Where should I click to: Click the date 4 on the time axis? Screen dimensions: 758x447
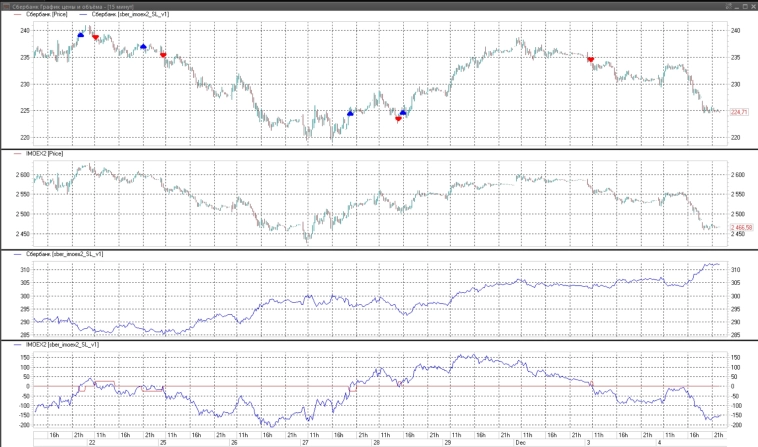click(x=660, y=442)
